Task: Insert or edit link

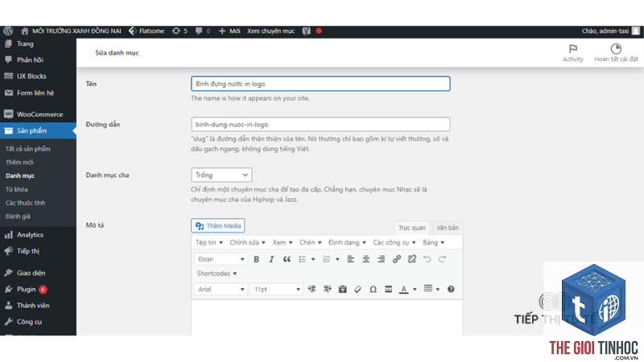Action: [397, 259]
